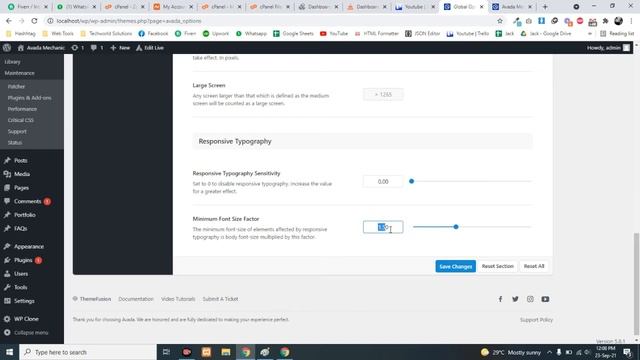This screenshot has height=360, width=640.
Task: Open the Chrome extensions puzzle icon
Action: [x=605, y=21]
